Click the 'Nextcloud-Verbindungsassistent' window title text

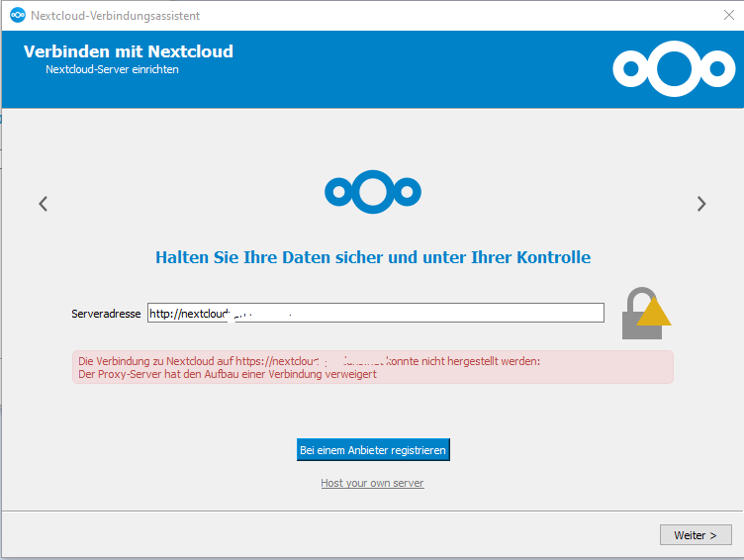[x=116, y=16]
